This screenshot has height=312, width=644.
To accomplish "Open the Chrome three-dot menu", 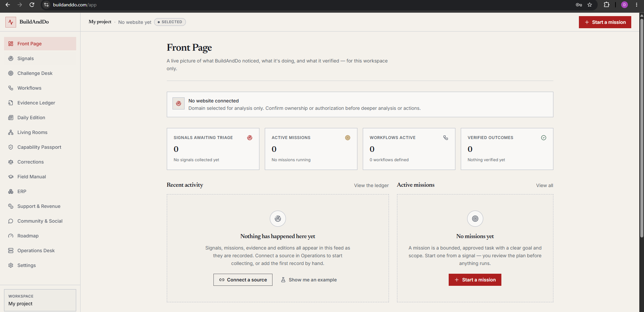I will tap(637, 5).
